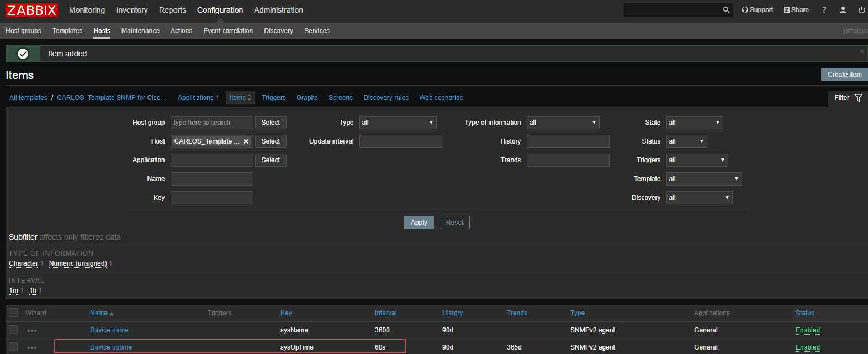
Task: Click Select next to Host
Action: coord(271,141)
